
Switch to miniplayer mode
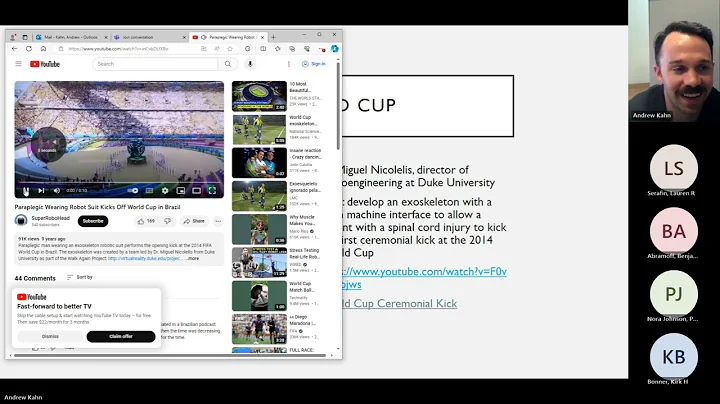[181, 191]
